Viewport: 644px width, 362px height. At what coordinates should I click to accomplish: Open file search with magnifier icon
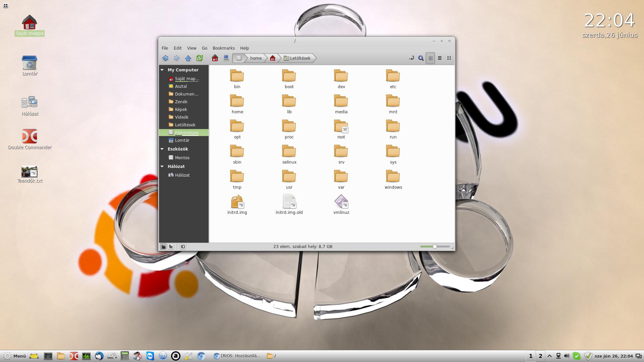pyautogui.click(x=421, y=58)
